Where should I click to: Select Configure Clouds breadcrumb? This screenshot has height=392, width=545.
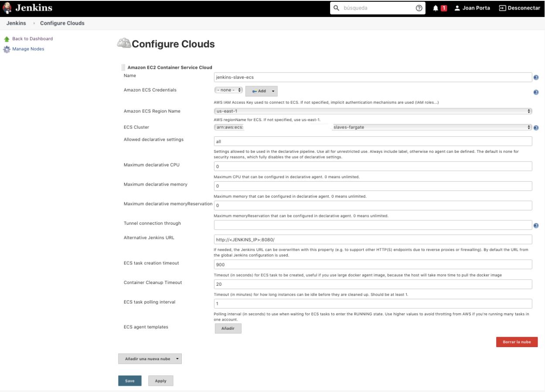coord(62,23)
